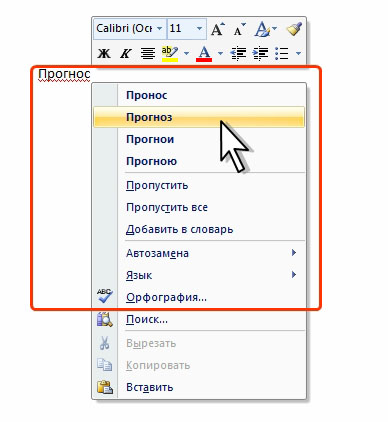The height and width of the screenshot is (422, 388).
Task: Center align the text
Action: click(148, 53)
